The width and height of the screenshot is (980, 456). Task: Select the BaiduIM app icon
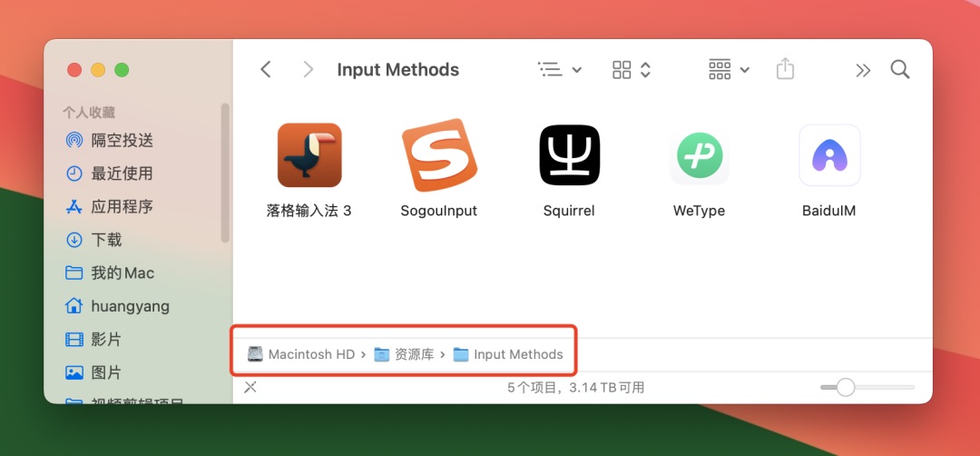(829, 155)
